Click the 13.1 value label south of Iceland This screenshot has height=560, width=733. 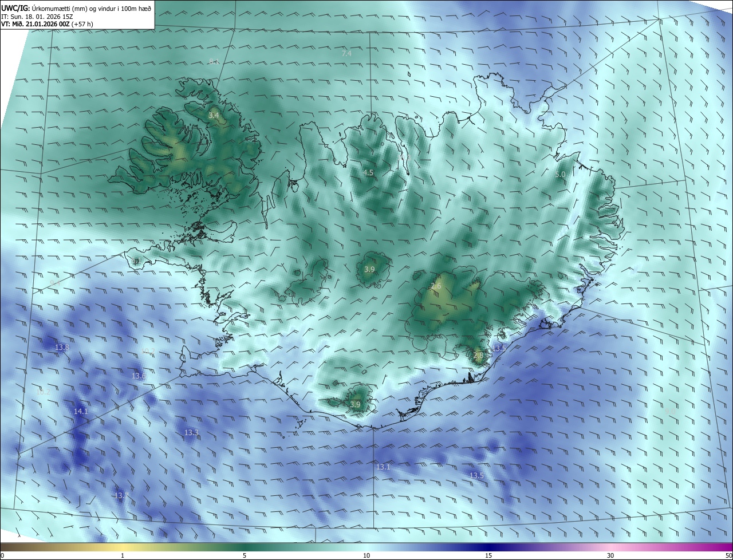click(x=383, y=467)
